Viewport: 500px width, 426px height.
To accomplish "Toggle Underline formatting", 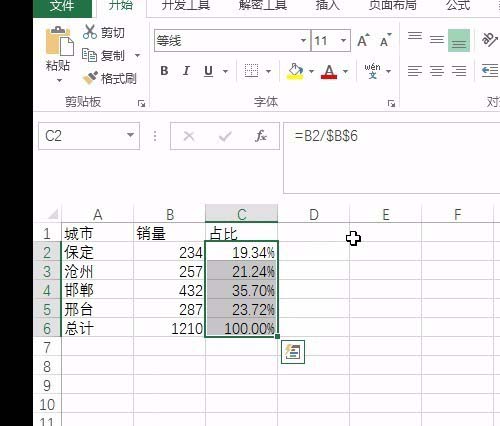I will (208, 71).
